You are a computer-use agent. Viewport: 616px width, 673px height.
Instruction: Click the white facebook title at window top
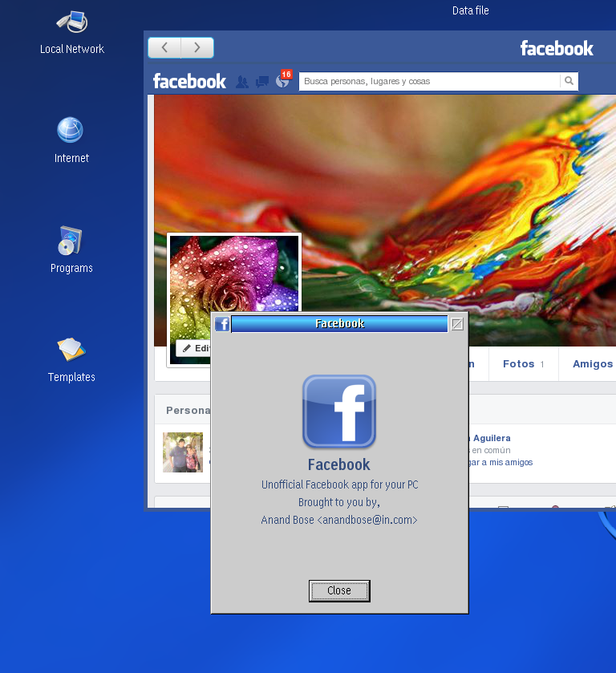point(557,48)
